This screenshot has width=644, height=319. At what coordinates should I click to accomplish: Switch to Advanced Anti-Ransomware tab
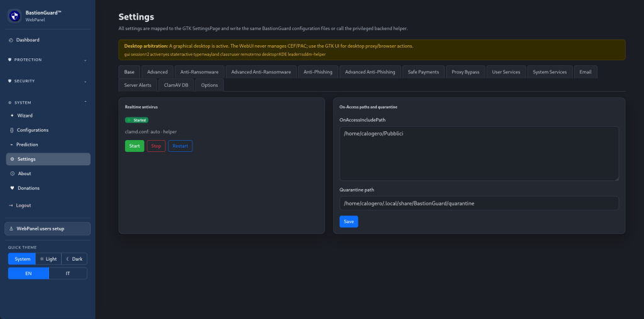tap(261, 72)
